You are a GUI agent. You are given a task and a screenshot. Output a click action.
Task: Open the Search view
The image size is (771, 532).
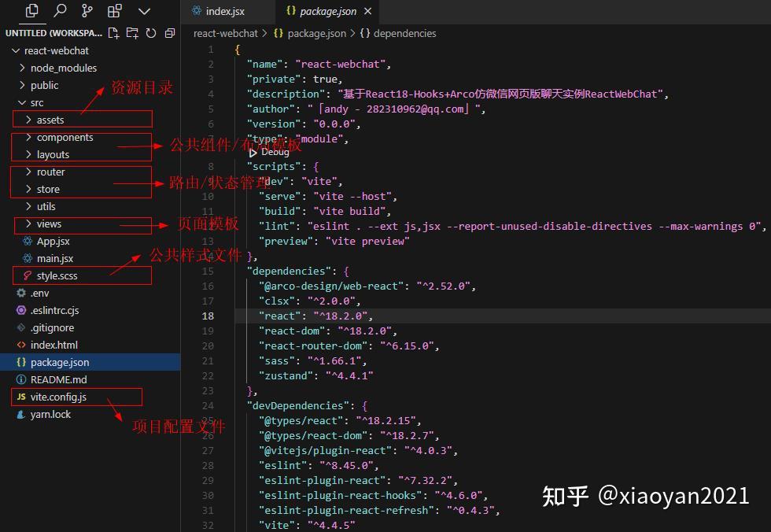(x=59, y=12)
